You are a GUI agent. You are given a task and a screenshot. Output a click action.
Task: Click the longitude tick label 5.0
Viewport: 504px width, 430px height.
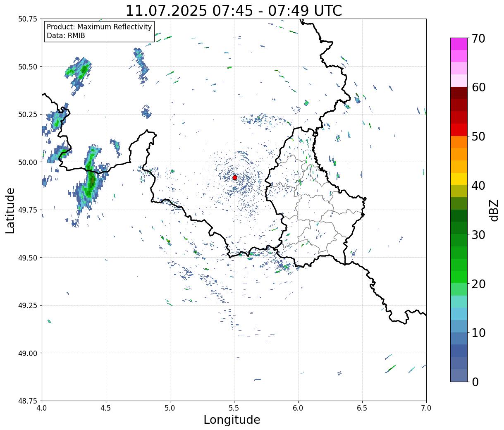(170, 408)
